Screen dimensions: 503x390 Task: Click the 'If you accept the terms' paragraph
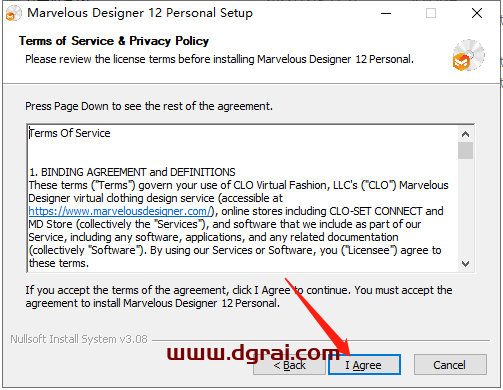pos(239,297)
